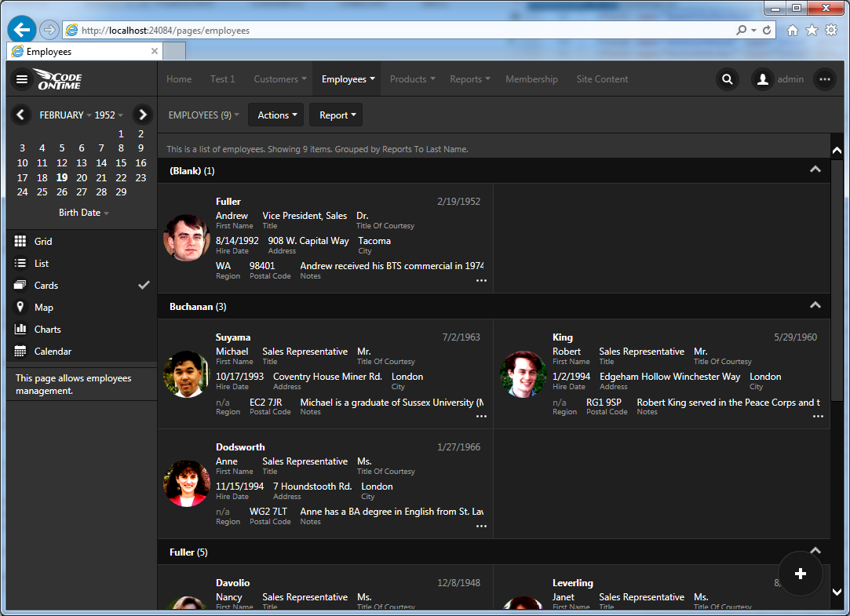The height and width of the screenshot is (616, 850).
Task: Click the scroll up arrow of the employee list
Action: 837,150
